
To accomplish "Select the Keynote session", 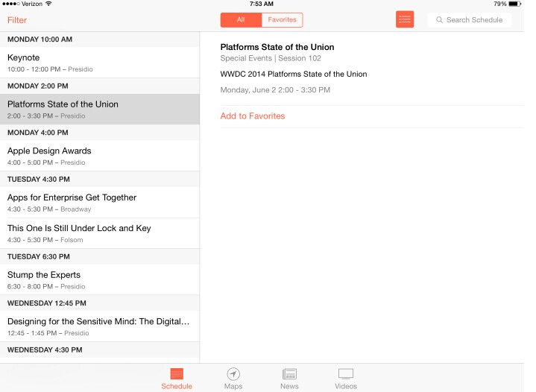I will pos(100,63).
